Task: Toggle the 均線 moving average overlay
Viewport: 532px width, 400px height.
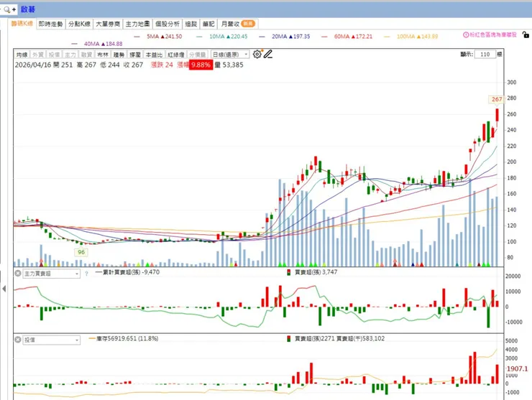Action: point(22,55)
